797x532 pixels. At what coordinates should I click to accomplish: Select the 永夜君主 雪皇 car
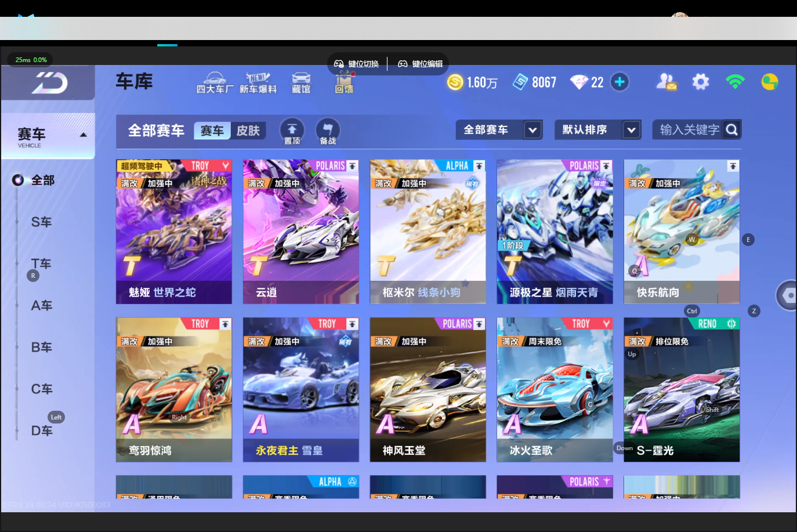(301, 389)
